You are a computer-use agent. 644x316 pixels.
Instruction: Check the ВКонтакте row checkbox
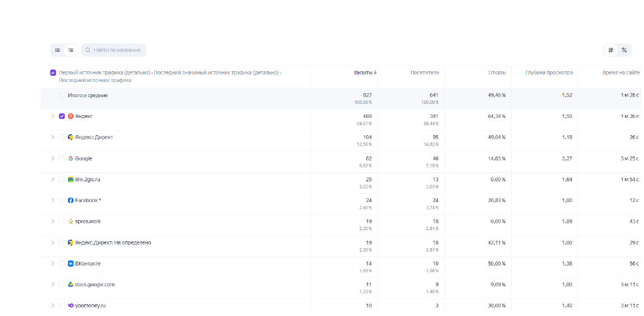tap(62, 264)
